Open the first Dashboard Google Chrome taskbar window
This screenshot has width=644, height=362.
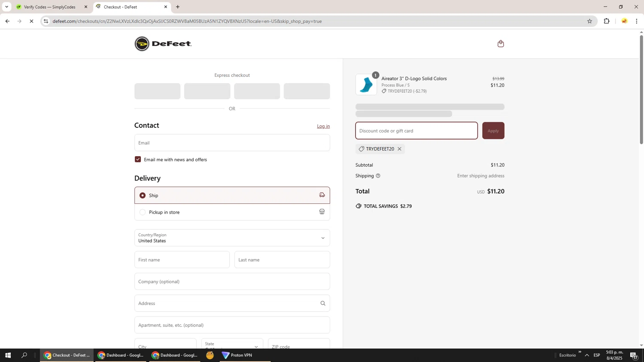click(x=121, y=355)
